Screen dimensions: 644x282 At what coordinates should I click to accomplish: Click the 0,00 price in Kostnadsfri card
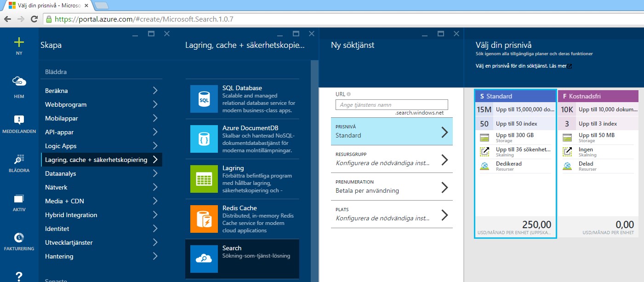tap(625, 224)
